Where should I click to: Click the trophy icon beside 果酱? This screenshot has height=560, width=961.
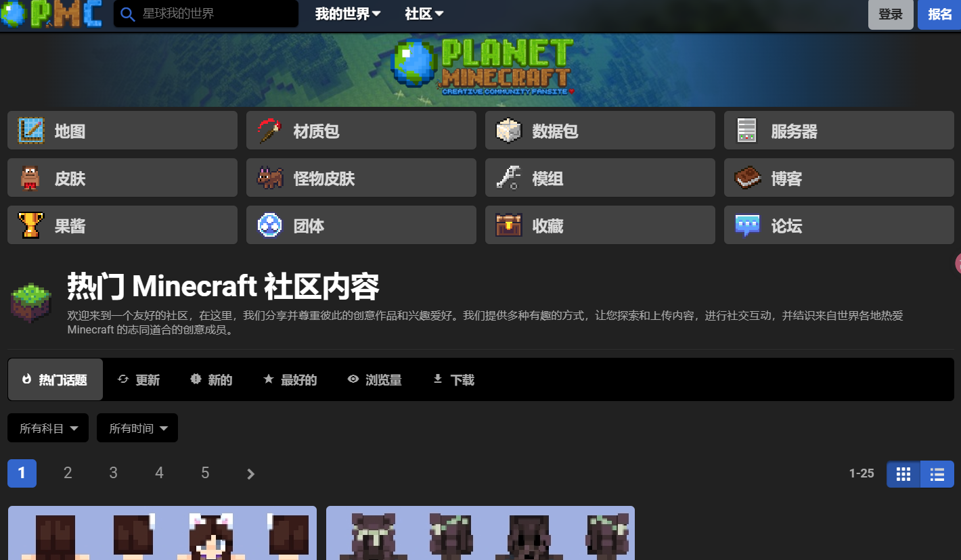[30, 225]
